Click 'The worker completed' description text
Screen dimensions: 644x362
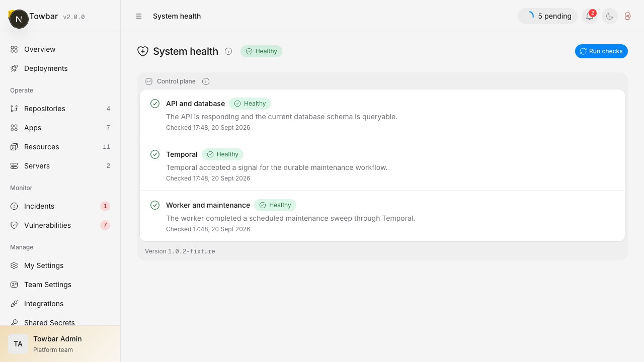tap(290, 218)
